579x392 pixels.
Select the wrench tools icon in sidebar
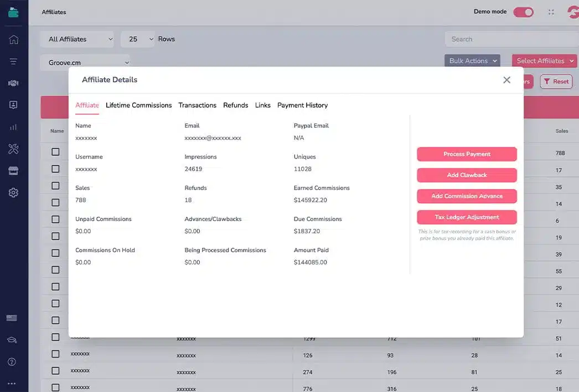tap(13, 149)
